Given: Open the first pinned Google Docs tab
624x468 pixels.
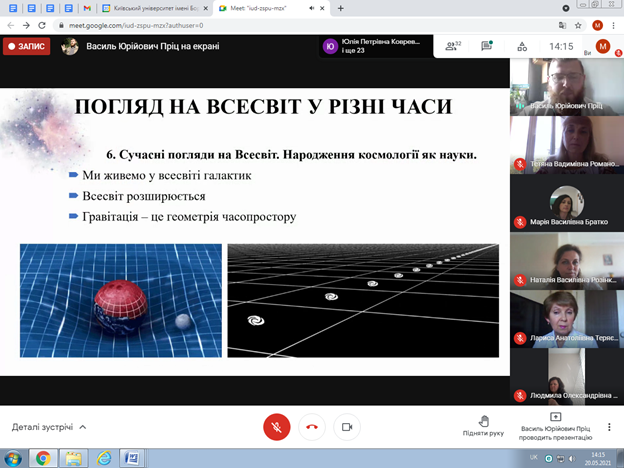Looking at the screenshot, I should click(x=13, y=8).
